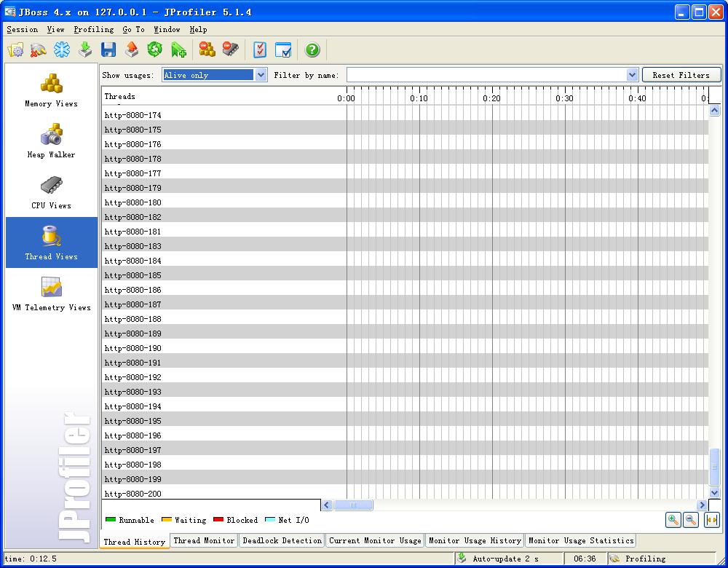Switch to Monitor Usage History tab
Screen dimensions: 728x568
point(475,540)
